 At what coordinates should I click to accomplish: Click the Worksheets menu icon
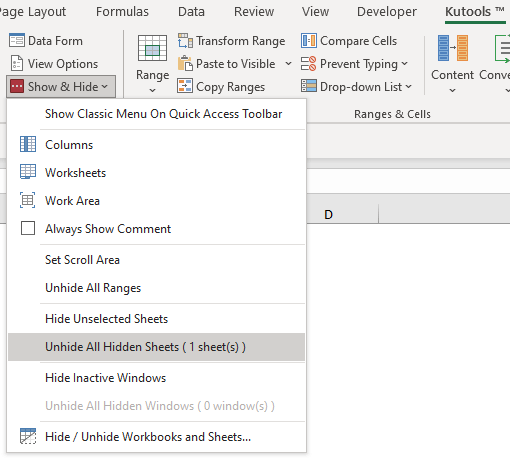point(28,172)
